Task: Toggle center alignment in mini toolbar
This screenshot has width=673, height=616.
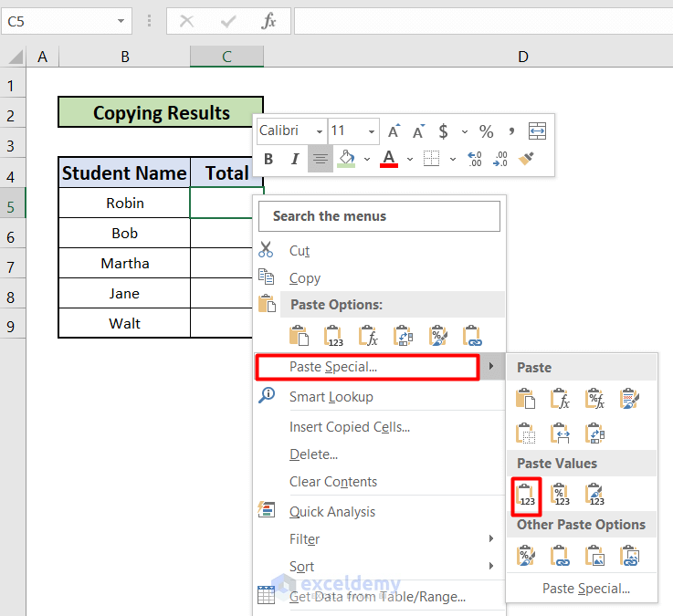Action: point(320,159)
